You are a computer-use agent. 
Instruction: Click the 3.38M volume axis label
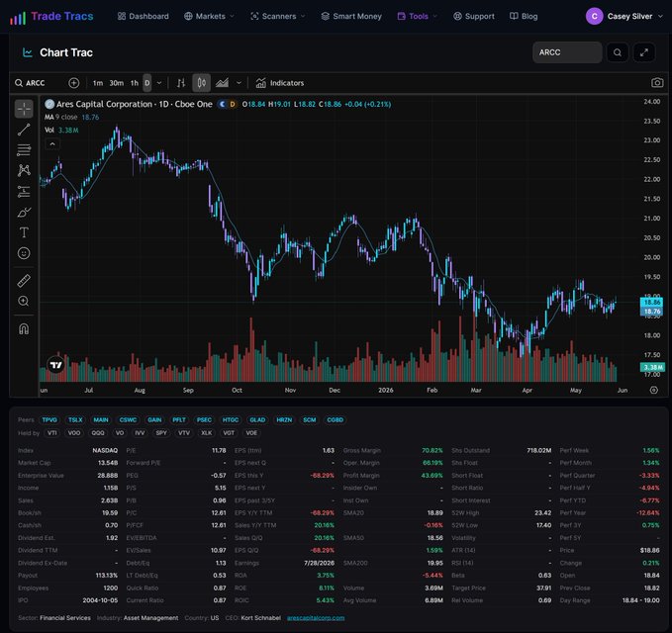(653, 367)
